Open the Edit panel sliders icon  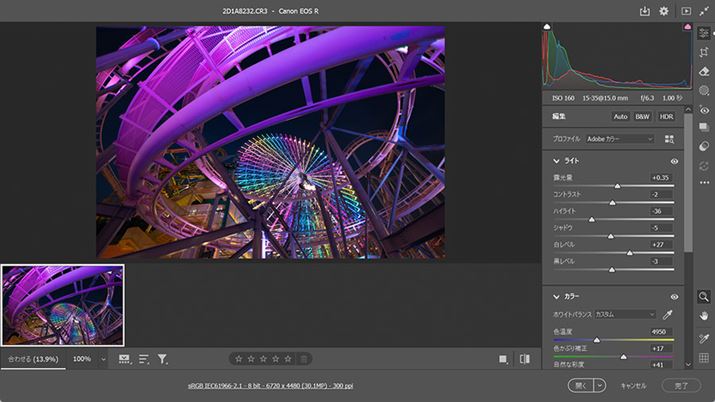704,33
